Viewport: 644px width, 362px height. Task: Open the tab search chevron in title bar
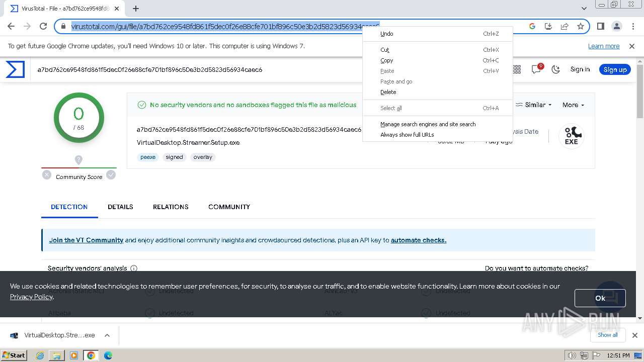(584, 9)
